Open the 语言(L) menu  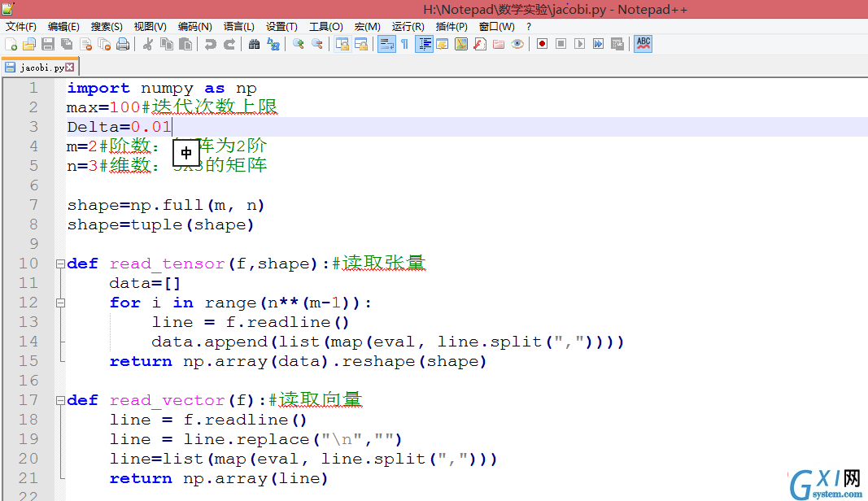[x=239, y=27]
